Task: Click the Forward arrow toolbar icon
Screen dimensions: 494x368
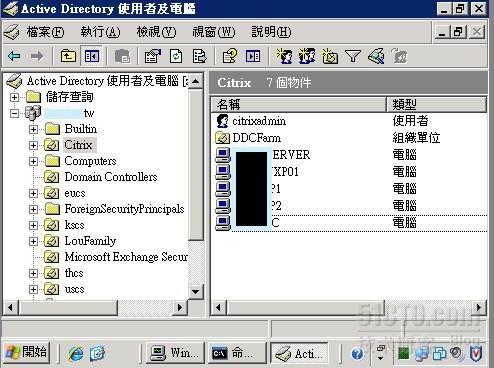Action: 37,56
